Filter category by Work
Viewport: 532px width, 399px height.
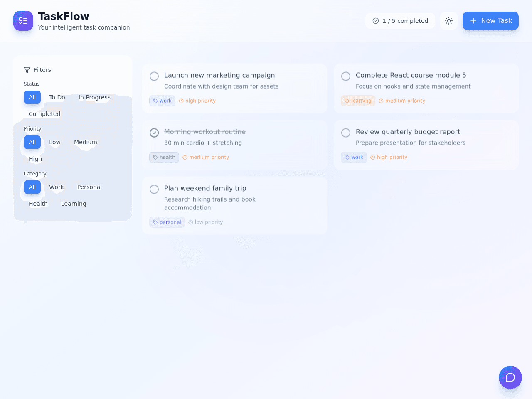pyautogui.click(x=57, y=187)
